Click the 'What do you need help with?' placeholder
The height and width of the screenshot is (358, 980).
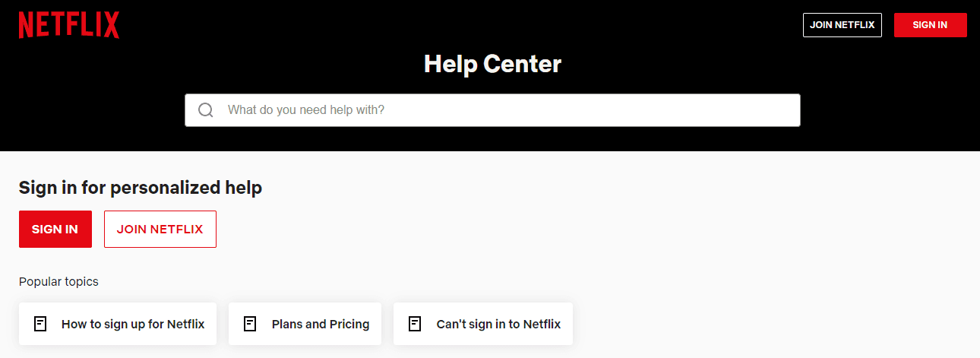pyautogui.click(x=306, y=110)
